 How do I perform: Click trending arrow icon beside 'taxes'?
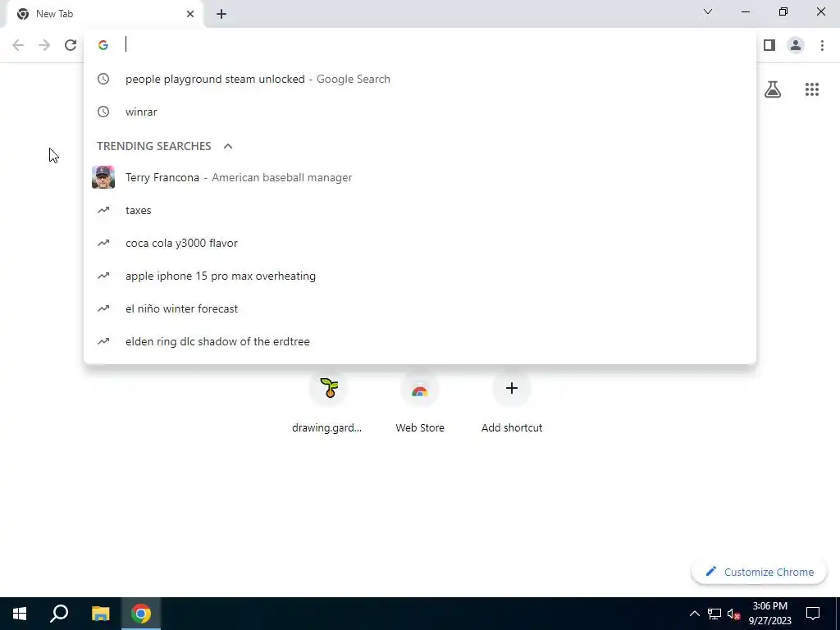point(103,210)
